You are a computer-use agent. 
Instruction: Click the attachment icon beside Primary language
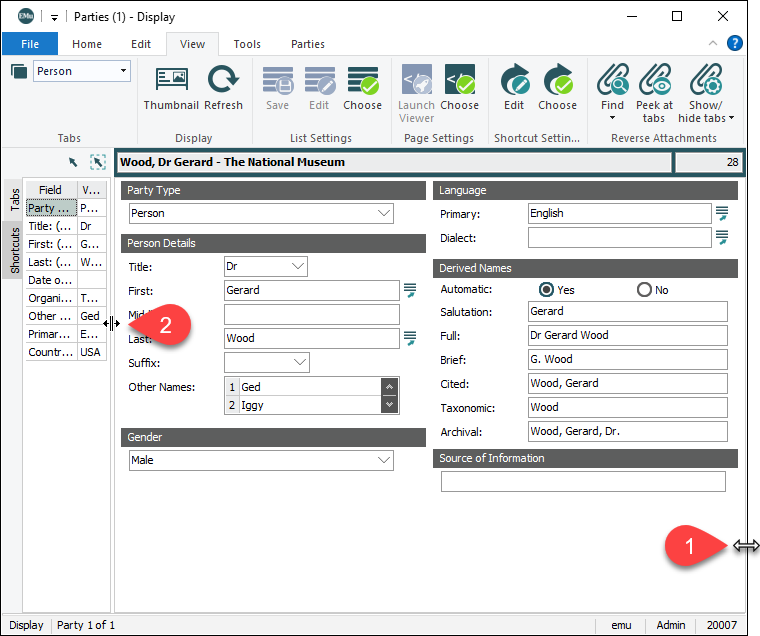pyautogui.click(x=721, y=213)
